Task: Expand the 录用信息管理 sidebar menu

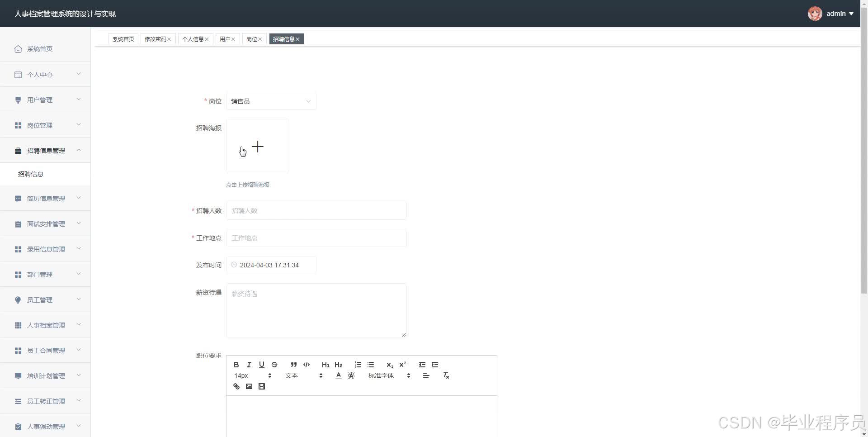Action: pos(45,249)
